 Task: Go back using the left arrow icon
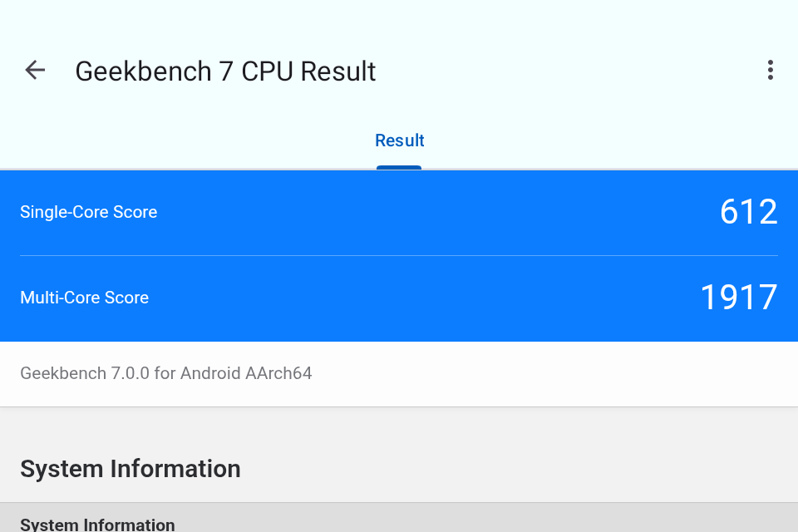click(x=35, y=71)
